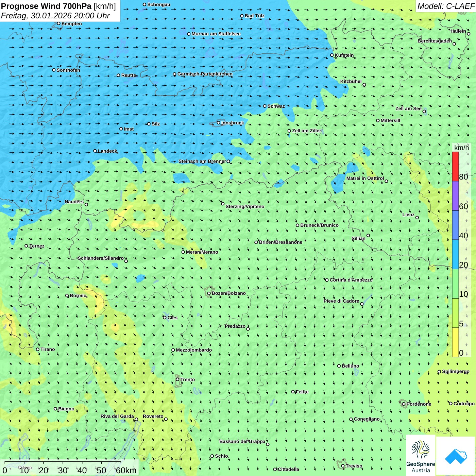This screenshot has height=476, width=476.
Task: Select the Cittadella label
Action: coord(288,469)
